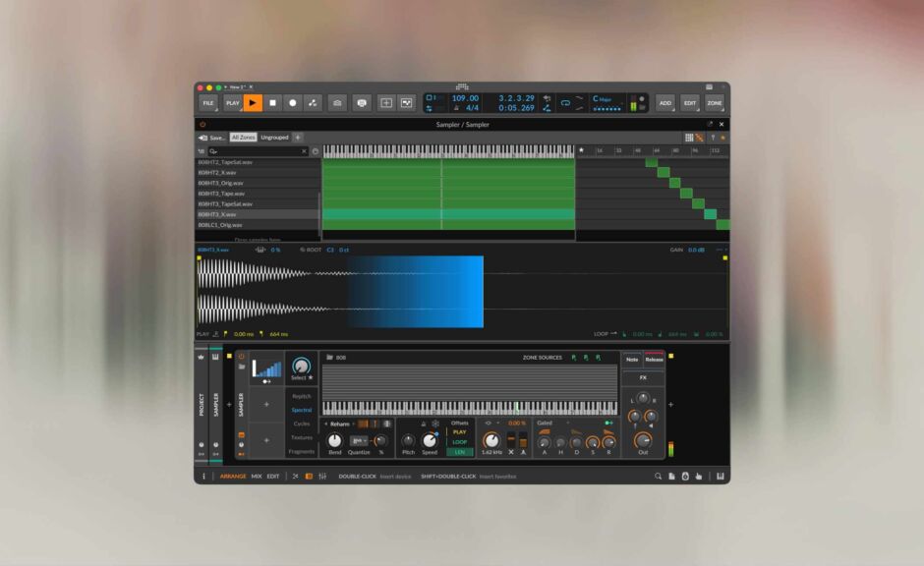Image resolution: width=924 pixels, height=566 pixels.
Task: Click the zone search field
Action: pos(259,151)
